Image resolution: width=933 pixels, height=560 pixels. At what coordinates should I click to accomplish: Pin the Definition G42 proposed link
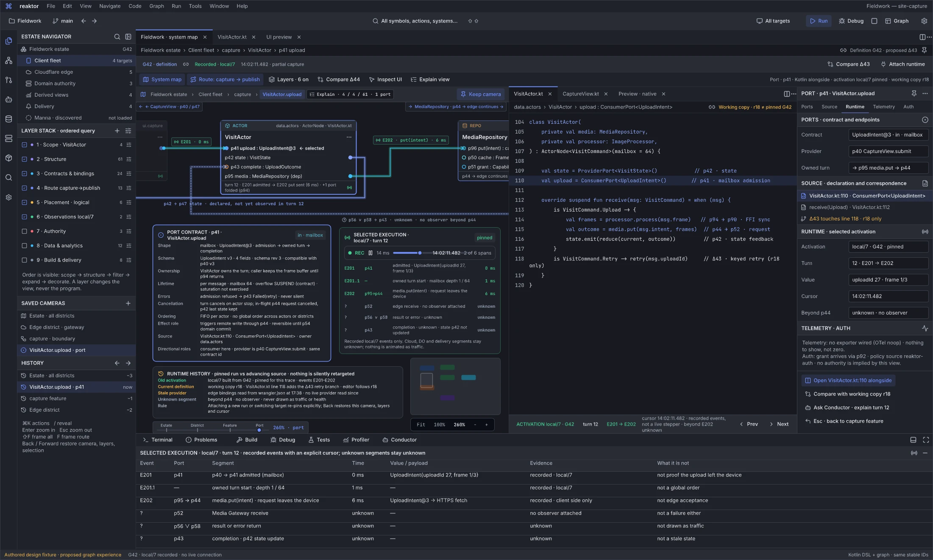pyautogui.click(x=924, y=50)
